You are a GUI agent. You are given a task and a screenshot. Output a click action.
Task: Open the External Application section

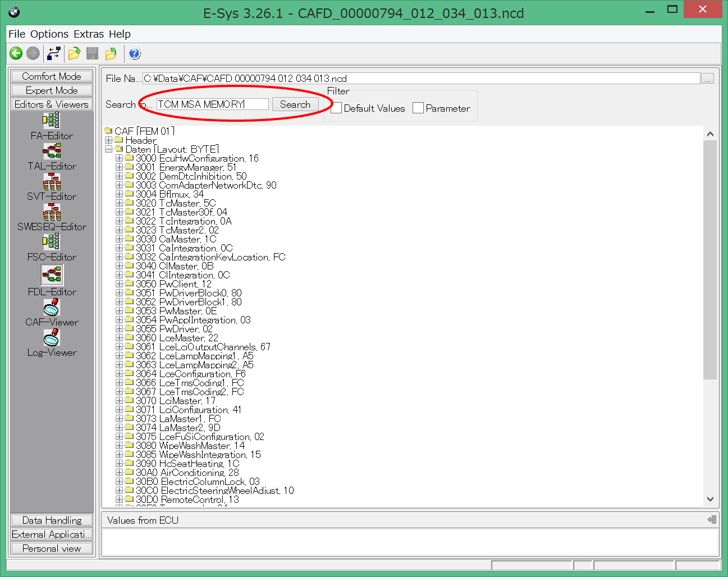coord(52,534)
